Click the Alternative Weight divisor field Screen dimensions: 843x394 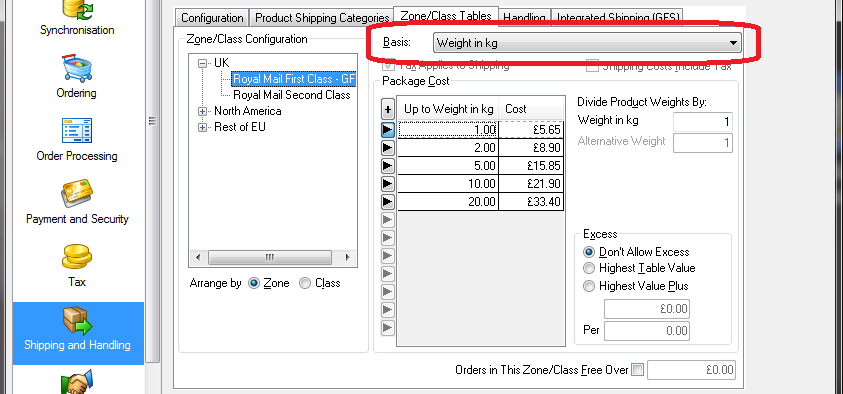point(703,142)
